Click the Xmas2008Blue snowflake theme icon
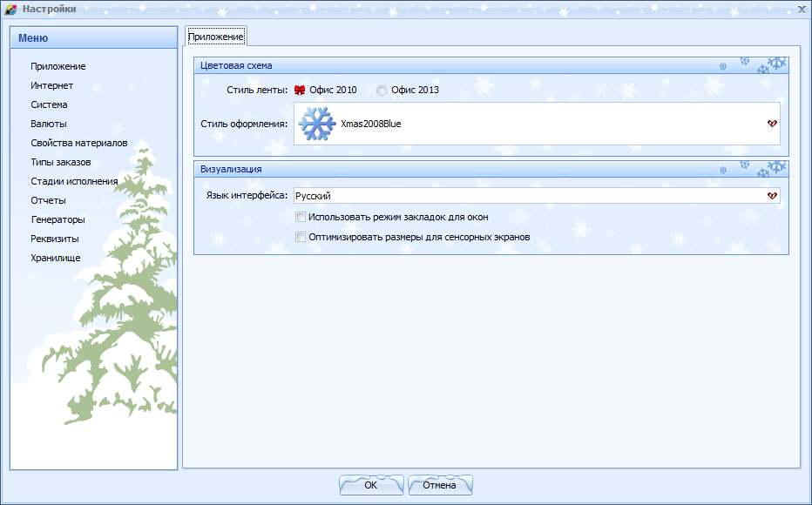Viewport: 812px width, 505px height. [x=317, y=124]
